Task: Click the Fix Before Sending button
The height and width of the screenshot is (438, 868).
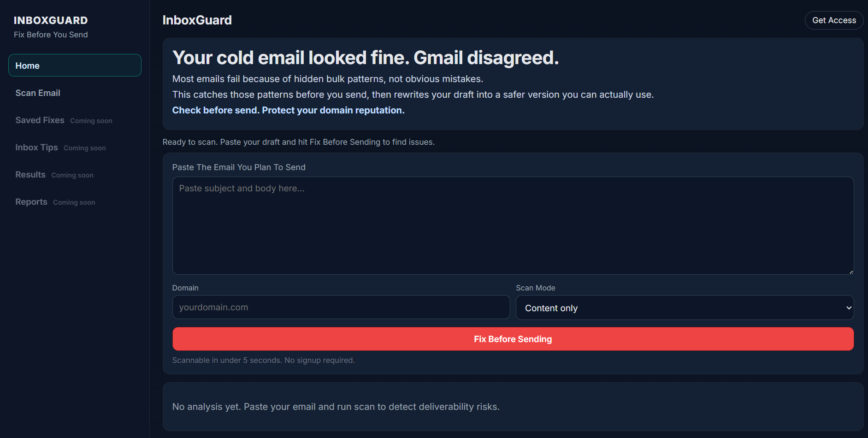Action: (513, 339)
